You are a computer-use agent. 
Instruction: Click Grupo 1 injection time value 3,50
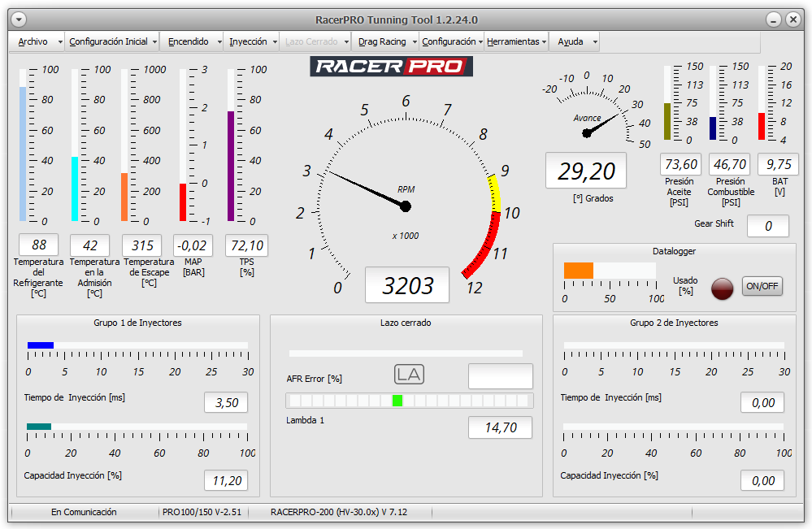click(x=226, y=403)
